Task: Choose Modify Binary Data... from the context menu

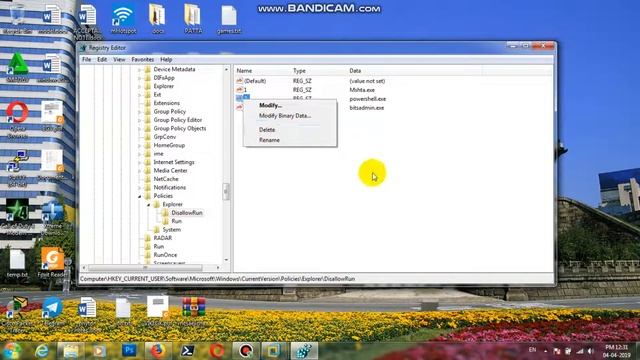Action: [285, 116]
